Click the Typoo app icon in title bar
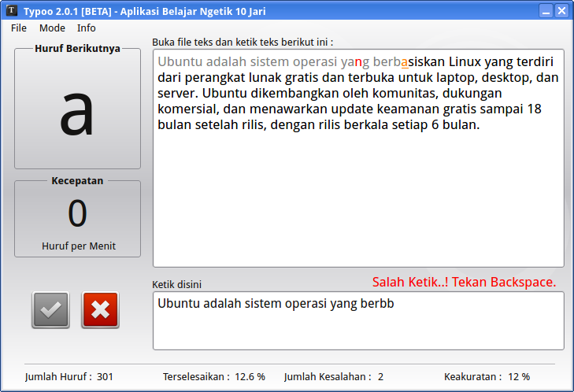Screen dimensions: 574x392 coord(12,10)
